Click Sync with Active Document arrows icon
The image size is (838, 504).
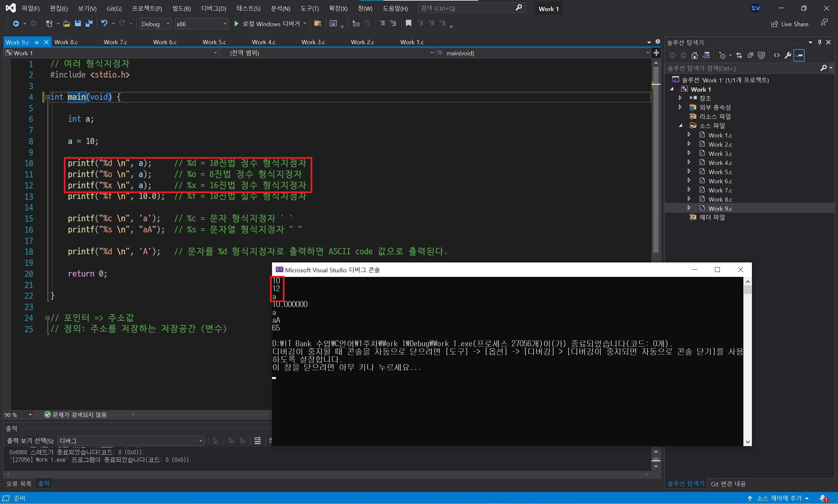coord(739,55)
